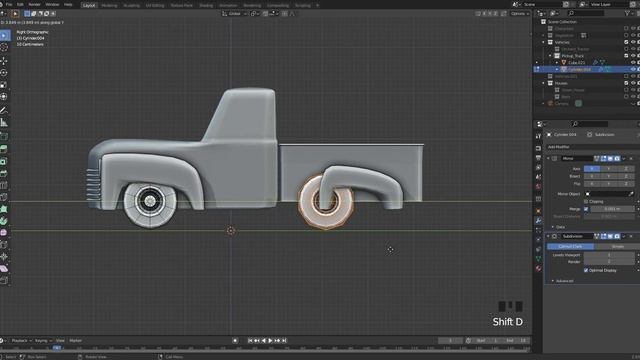The width and height of the screenshot is (640, 360).
Task: Jump to the timeline start frame button
Action: click(250, 340)
